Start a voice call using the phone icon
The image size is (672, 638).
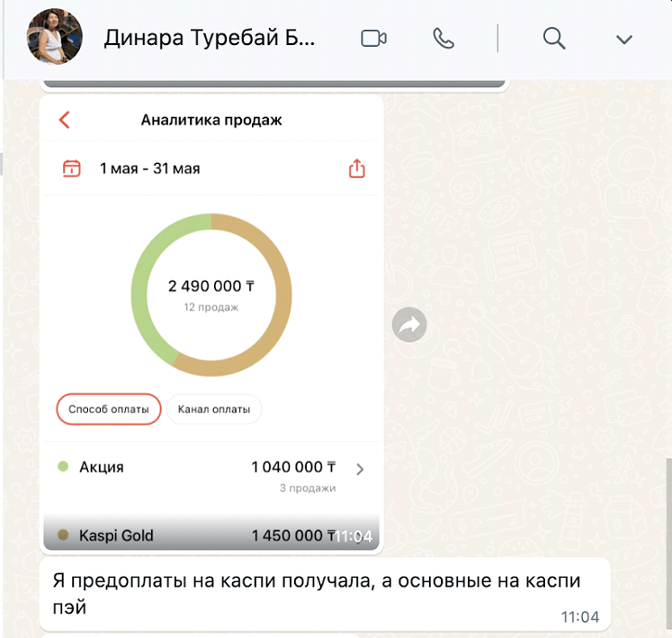(x=444, y=38)
